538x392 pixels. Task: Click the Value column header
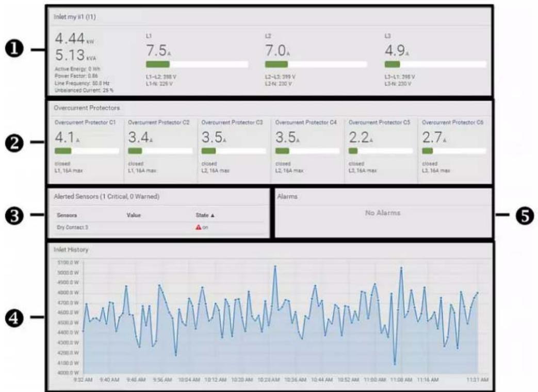[x=134, y=215]
